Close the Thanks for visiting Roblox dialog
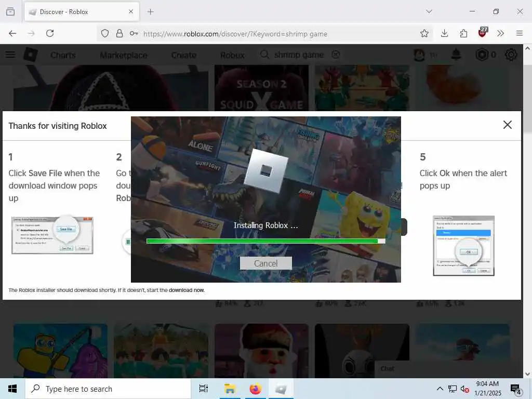532x399 pixels. point(507,125)
